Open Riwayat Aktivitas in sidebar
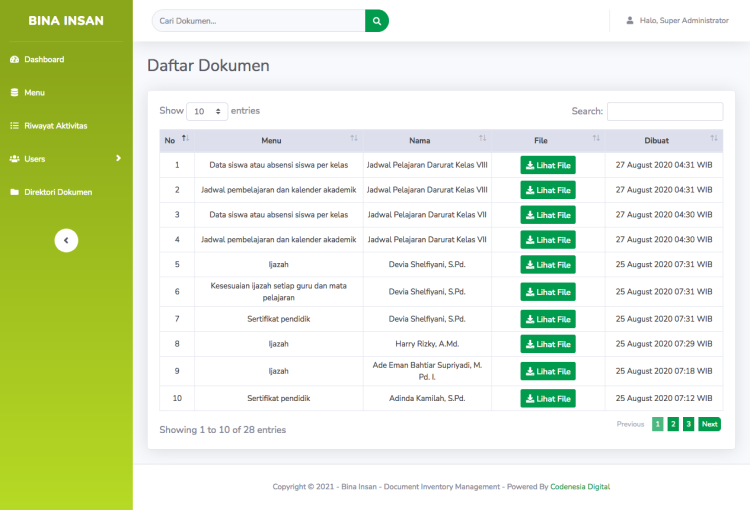This screenshot has height=510, width=750. [55, 126]
